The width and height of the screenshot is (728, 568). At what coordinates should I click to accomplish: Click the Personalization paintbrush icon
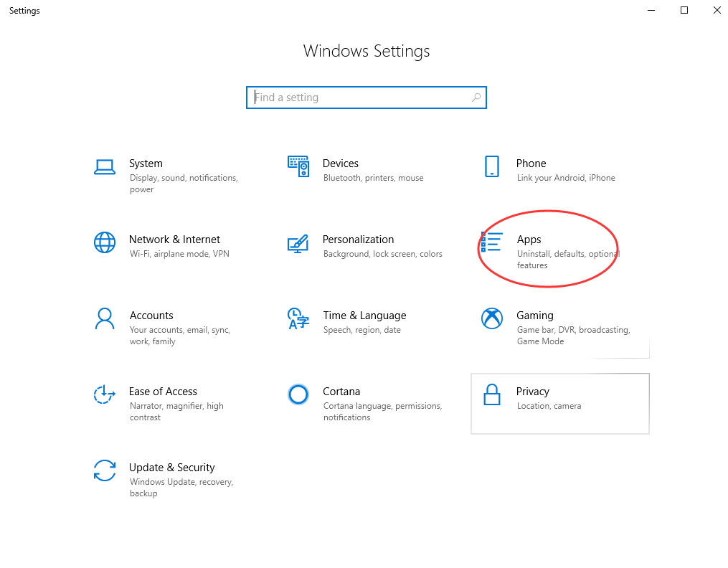(298, 243)
